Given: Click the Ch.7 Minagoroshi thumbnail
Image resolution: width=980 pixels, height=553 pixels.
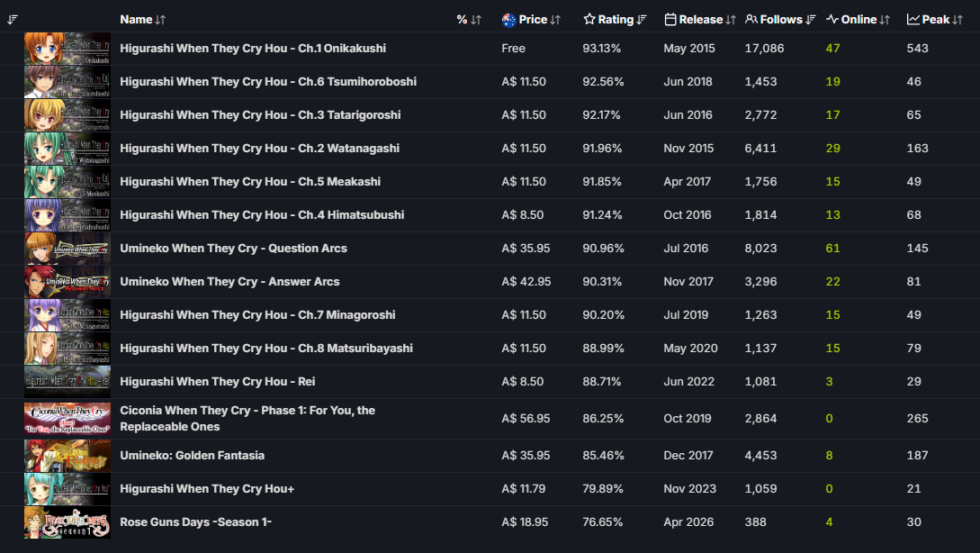Looking at the screenshot, I should 67,314.
